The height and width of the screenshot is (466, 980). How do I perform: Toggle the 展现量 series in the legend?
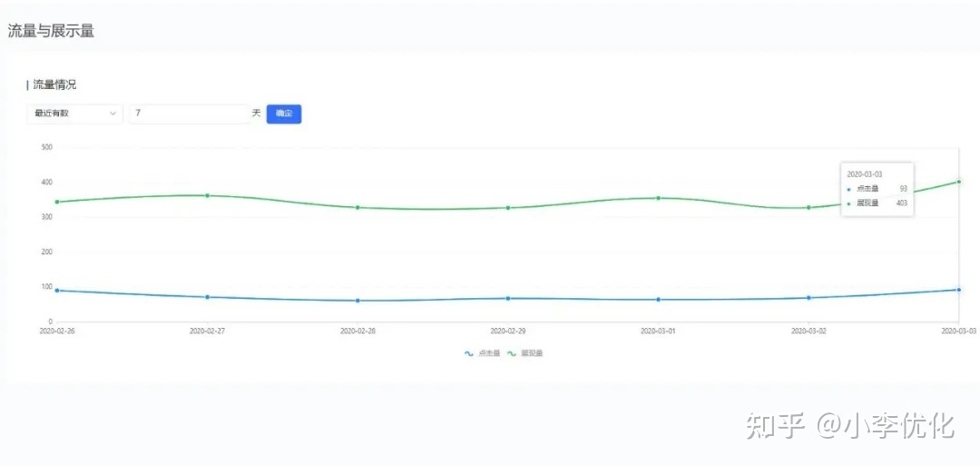pyautogui.click(x=525, y=352)
